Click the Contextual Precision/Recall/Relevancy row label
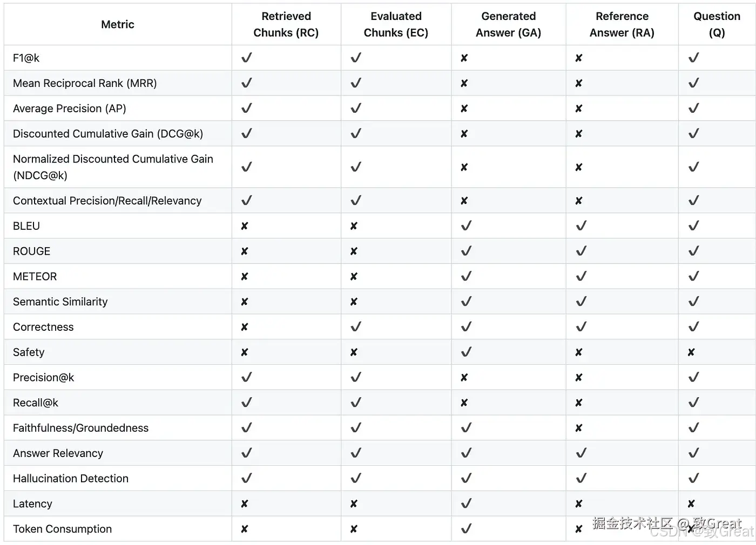Screen dimensions: 756x545 click(x=107, y=201)
